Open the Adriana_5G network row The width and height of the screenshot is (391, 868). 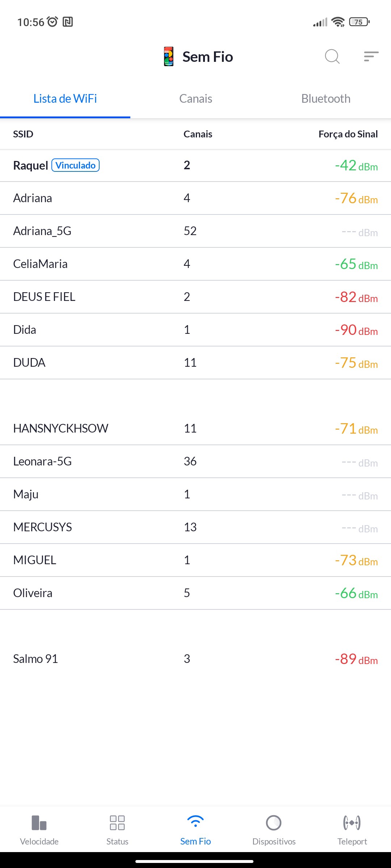tap(195, 231)
